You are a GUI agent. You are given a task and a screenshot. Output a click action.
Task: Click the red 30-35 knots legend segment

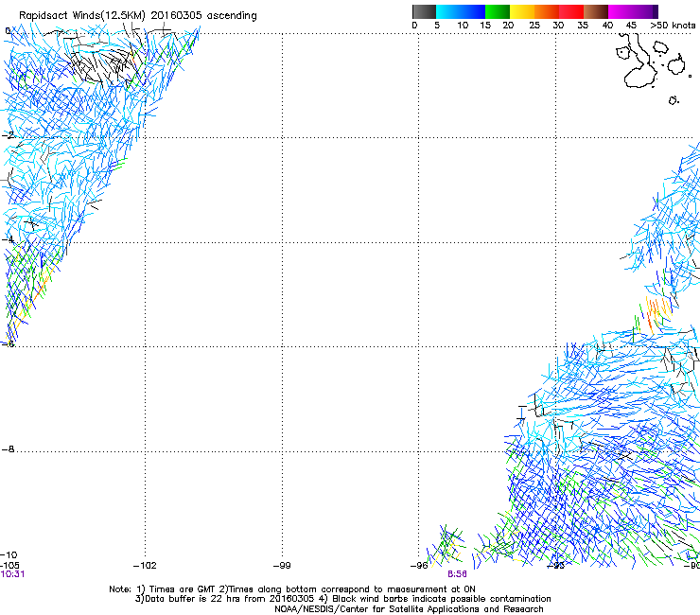[571, 11]
